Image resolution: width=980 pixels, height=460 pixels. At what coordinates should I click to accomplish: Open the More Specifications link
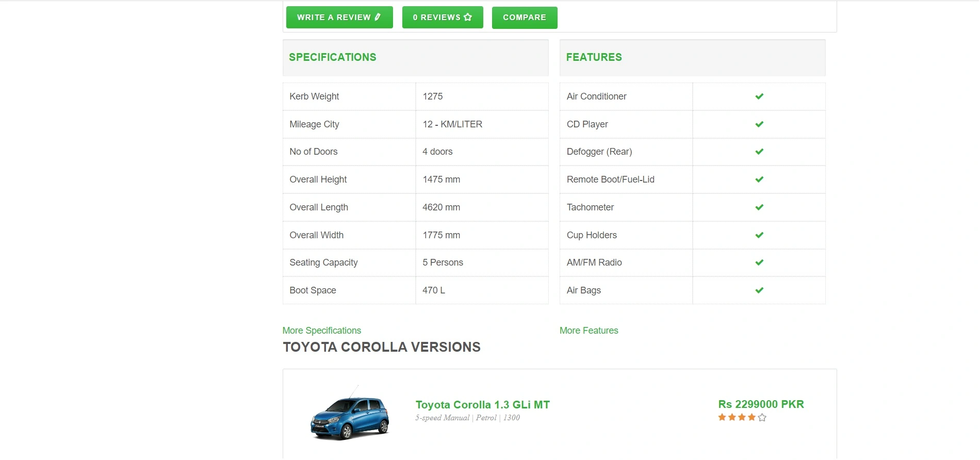point(322,331)
